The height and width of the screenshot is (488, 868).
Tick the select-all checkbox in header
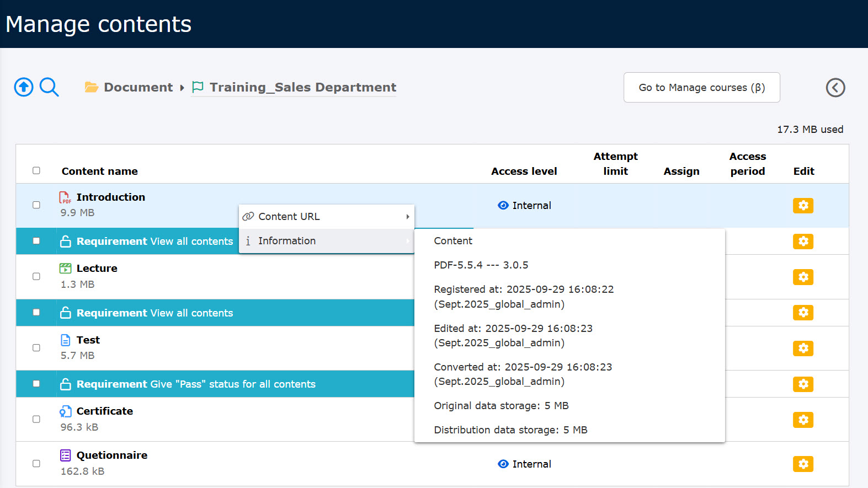(x=36, y=171)
